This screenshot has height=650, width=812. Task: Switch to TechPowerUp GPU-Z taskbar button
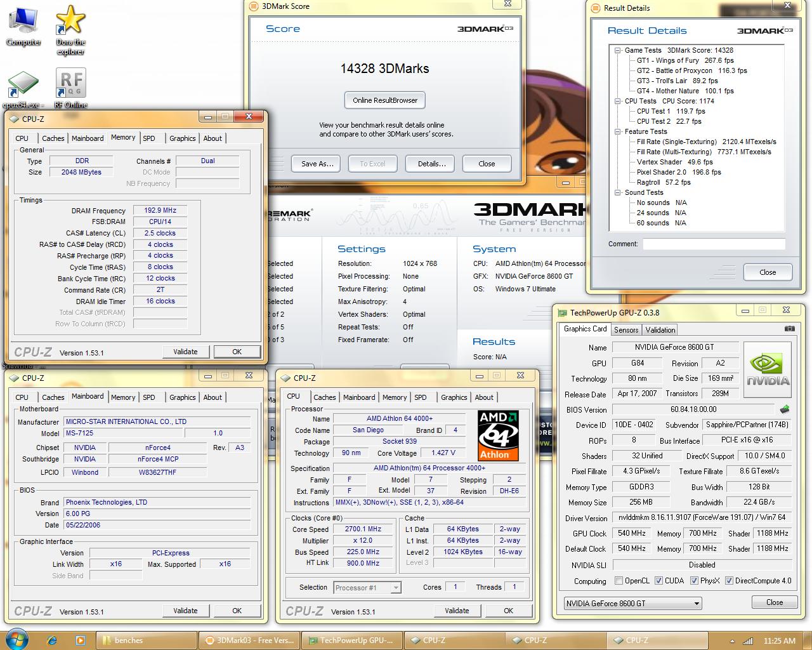(x=352, y=640)
